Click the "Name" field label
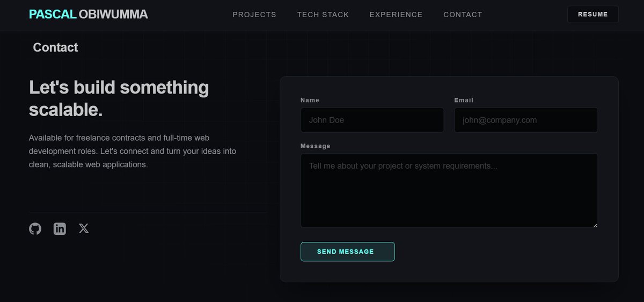 (310, 100)
